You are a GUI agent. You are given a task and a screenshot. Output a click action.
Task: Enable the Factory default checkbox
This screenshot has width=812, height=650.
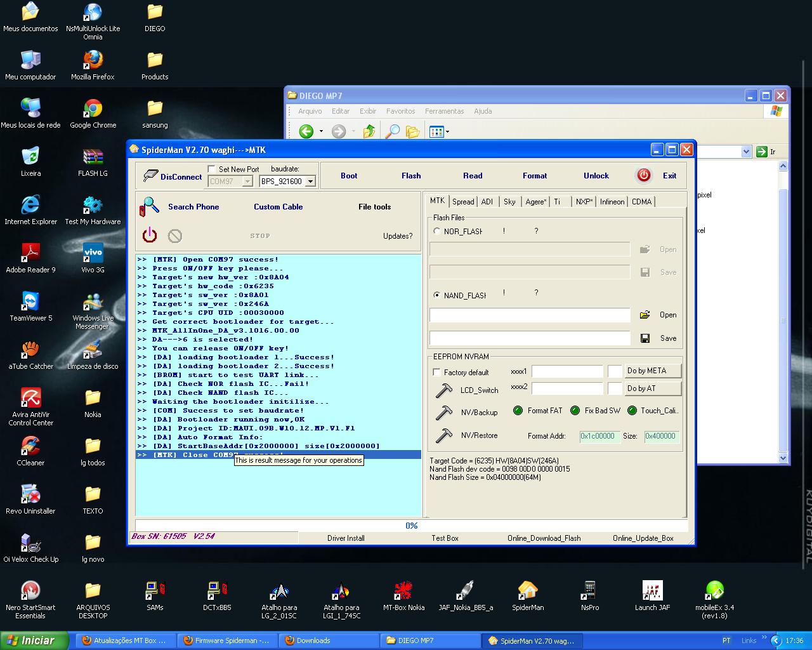tap(436, 373)
